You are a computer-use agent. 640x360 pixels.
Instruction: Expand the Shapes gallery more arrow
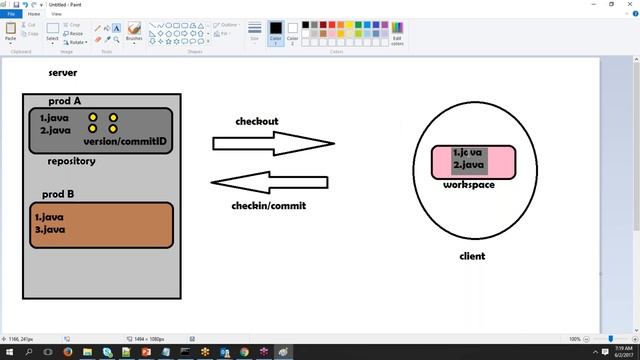(x=209, y=41)
